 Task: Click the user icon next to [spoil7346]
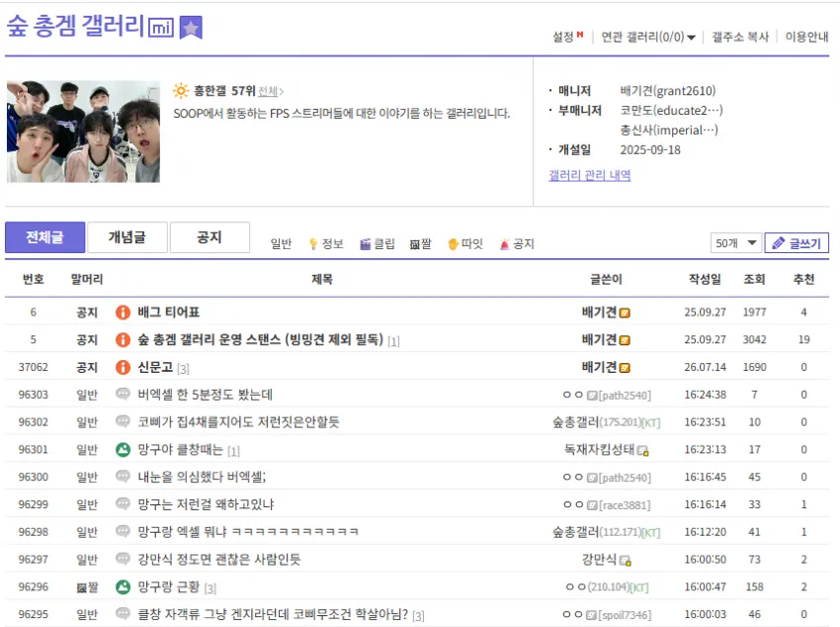coord(592,615)
